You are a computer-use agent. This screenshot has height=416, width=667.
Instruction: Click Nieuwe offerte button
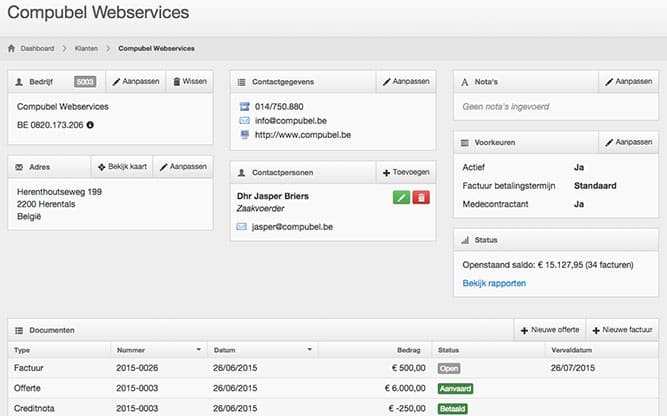pyautogui.click(x=548, y=329)
